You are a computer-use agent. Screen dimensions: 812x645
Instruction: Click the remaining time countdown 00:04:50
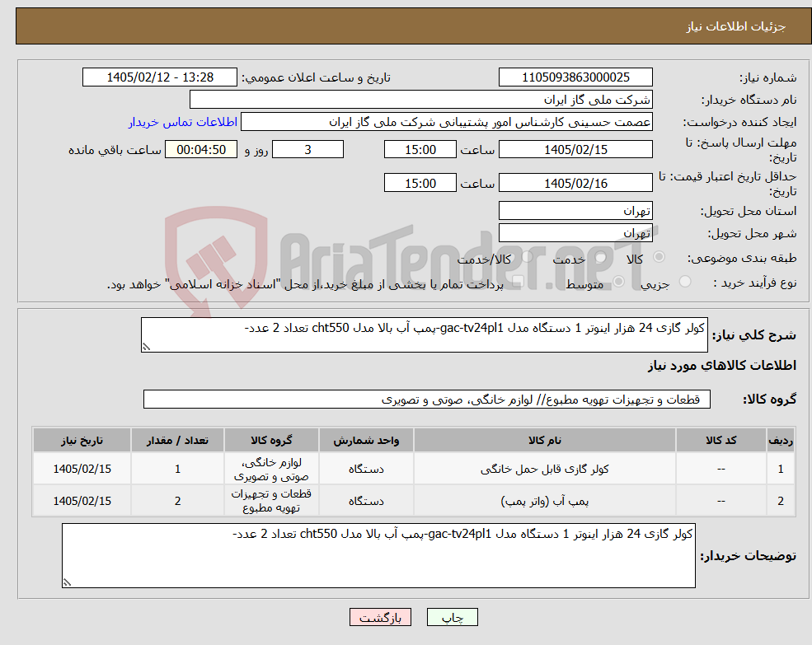(201, 150)
